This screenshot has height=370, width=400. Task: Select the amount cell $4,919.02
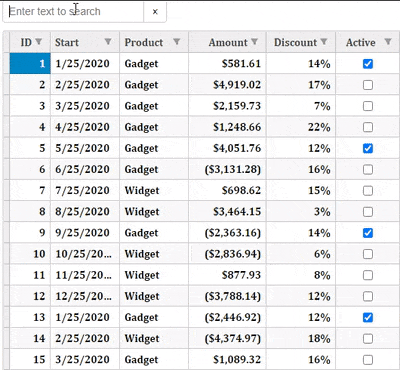coord(227,85)
